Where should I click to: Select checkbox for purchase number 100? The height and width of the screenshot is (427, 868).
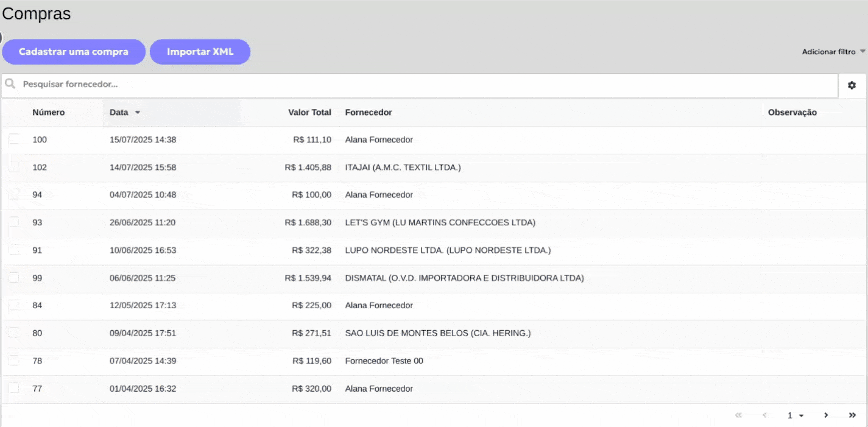(x=13, y=139)
